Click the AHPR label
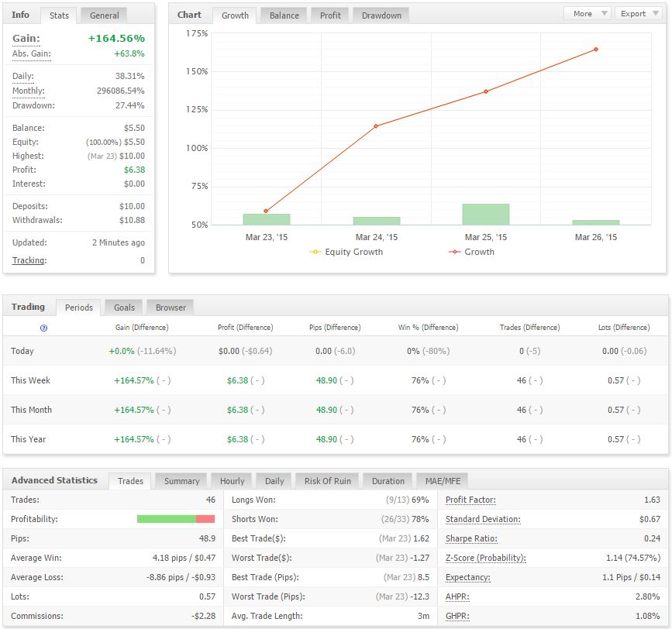Image resolution: width=672 pixels, height=629 pixels. (x=457, y=596)
